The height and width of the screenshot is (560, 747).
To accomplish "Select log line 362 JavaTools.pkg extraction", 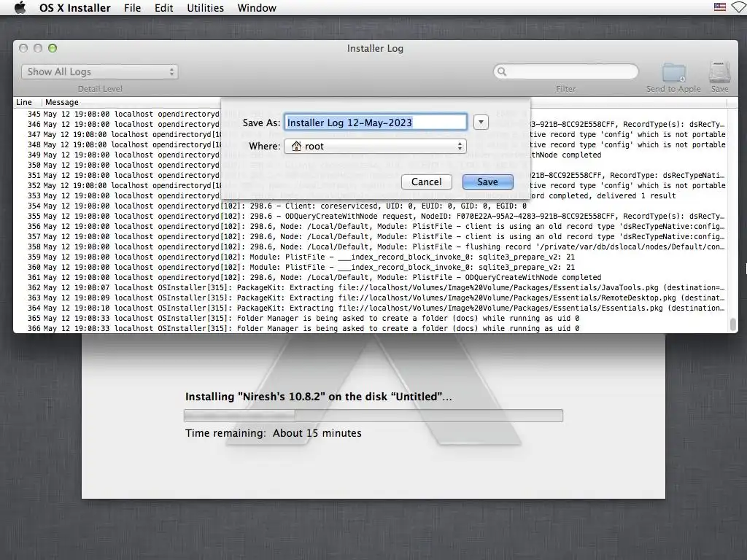I will pos(369,287).
